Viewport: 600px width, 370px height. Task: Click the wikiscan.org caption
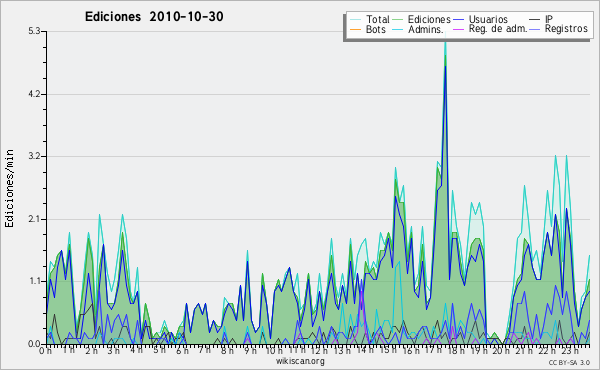click(x=300, y=361)
